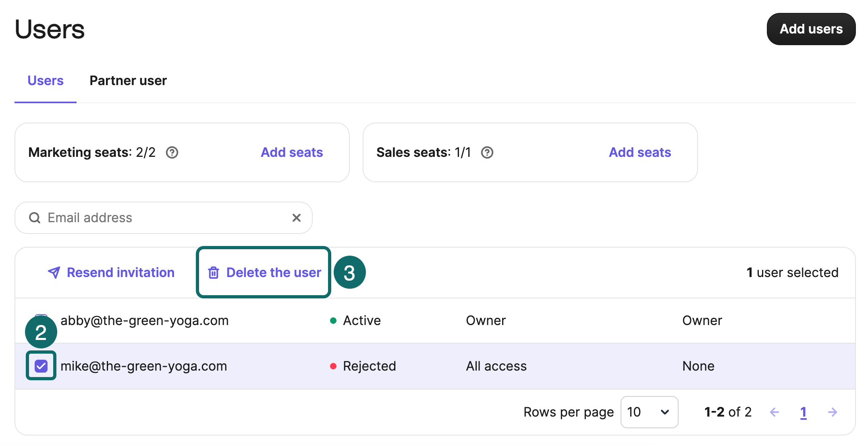This screenshot has width=868, height=446.
Task: Add seats for Sales
Action: 640,152
